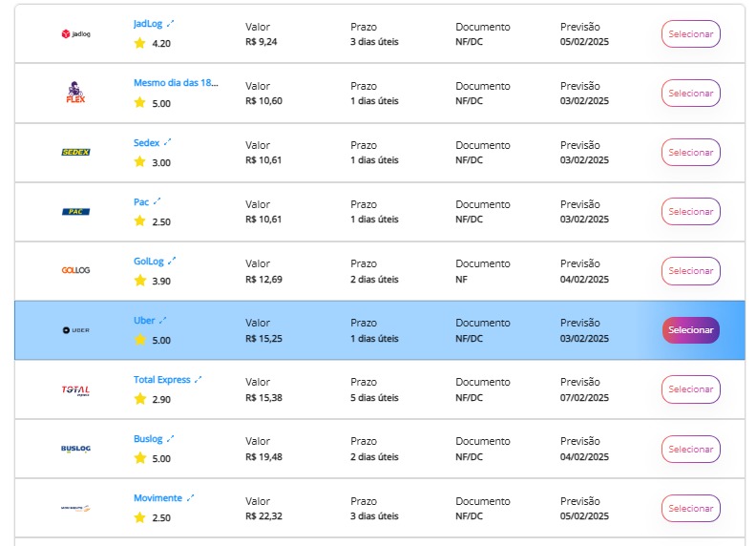Open the Pac carrier name link
This screenshot has height=546, width=756.
click(x=141, y=202)
